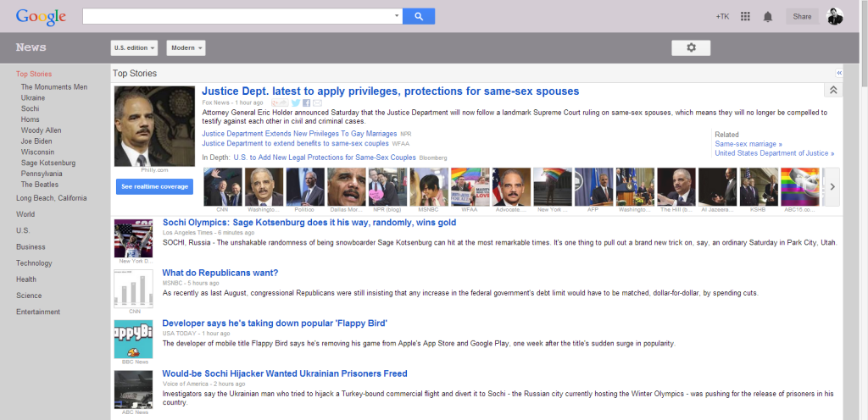Open the Health section

26,279
